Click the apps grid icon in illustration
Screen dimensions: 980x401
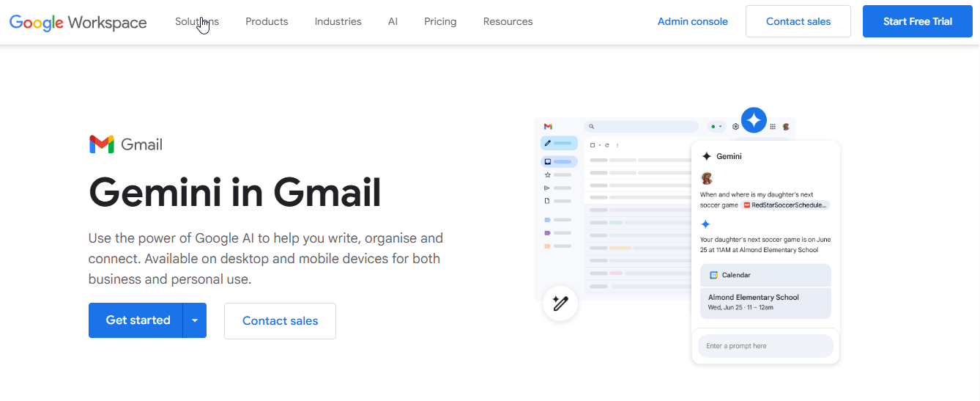772,127
